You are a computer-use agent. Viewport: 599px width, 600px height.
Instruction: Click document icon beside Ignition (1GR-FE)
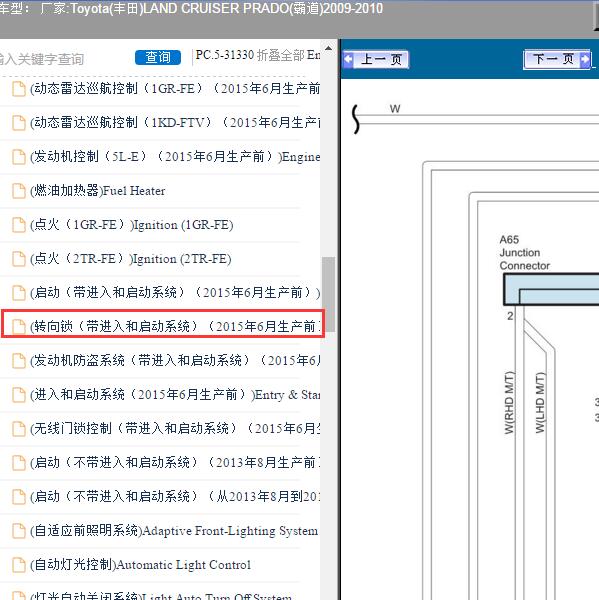[18, 225]
